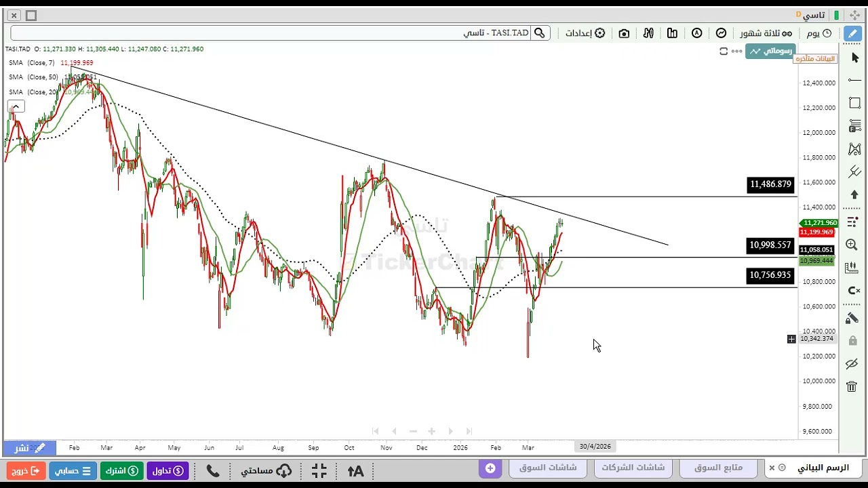Step the chart left one arrow
Viewport: 868px width, 488px height.
tap(394, 431)
